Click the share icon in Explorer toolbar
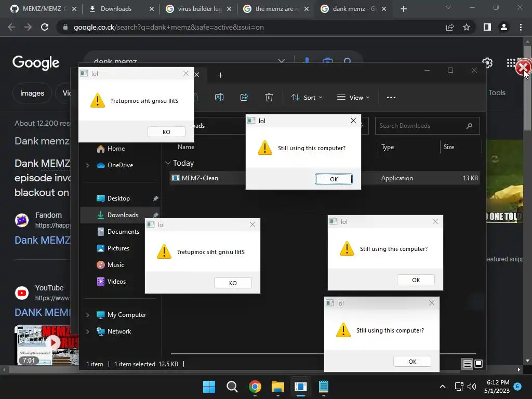 point(244,97)
